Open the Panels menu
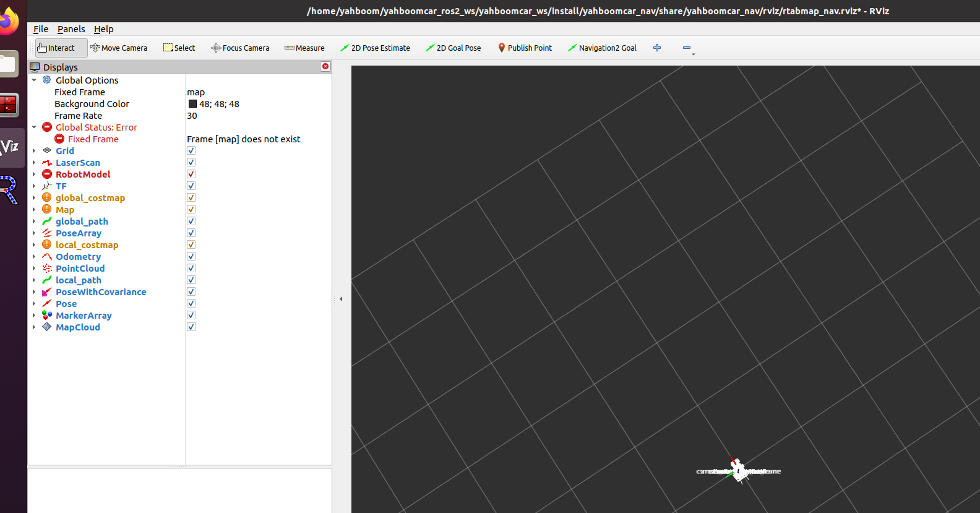The image size is (980, 513). click(x=71, y=29)
